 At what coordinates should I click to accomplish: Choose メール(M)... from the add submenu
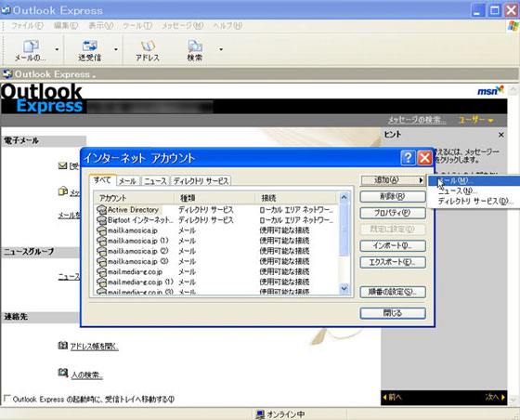(474, 181)
